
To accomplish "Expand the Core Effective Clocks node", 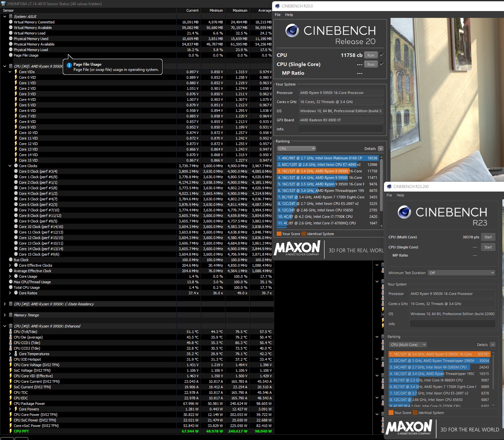I will (x=10, y=265).
